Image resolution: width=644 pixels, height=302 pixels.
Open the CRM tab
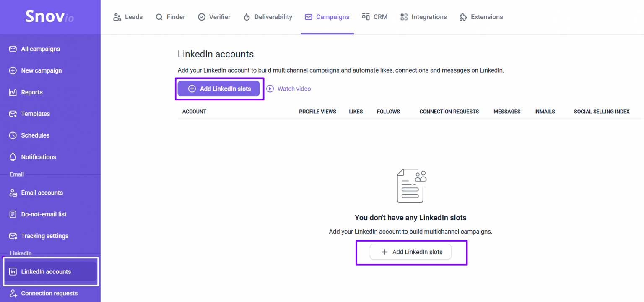pos(374,17)
